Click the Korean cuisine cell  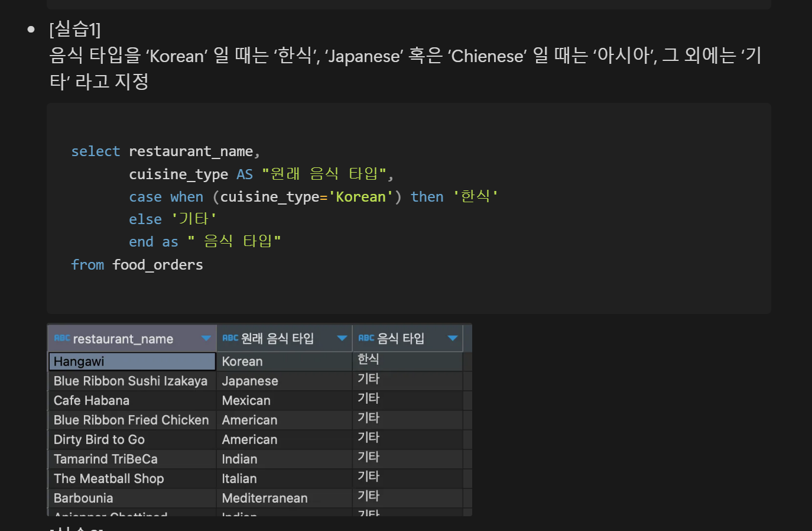tap(284, 361)
